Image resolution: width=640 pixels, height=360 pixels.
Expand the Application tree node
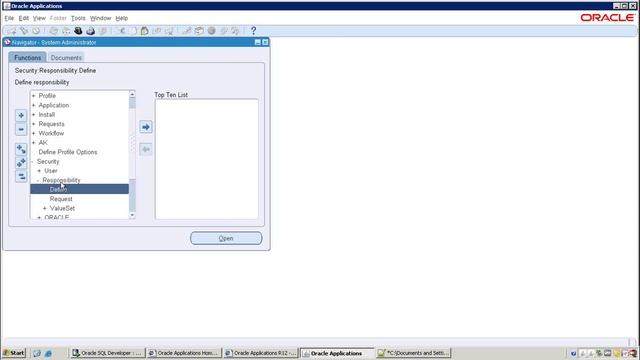[33, 105]
